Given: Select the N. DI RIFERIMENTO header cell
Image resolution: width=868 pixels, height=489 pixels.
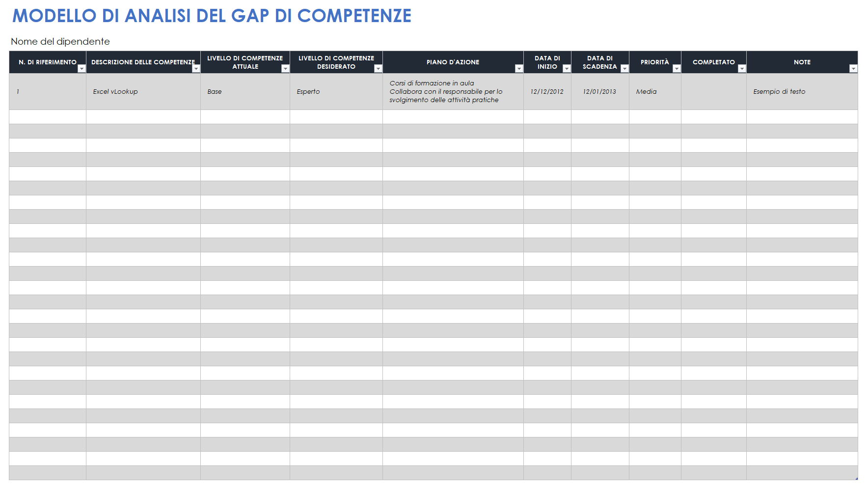Looking at the screenshot, I should point(48,62).
